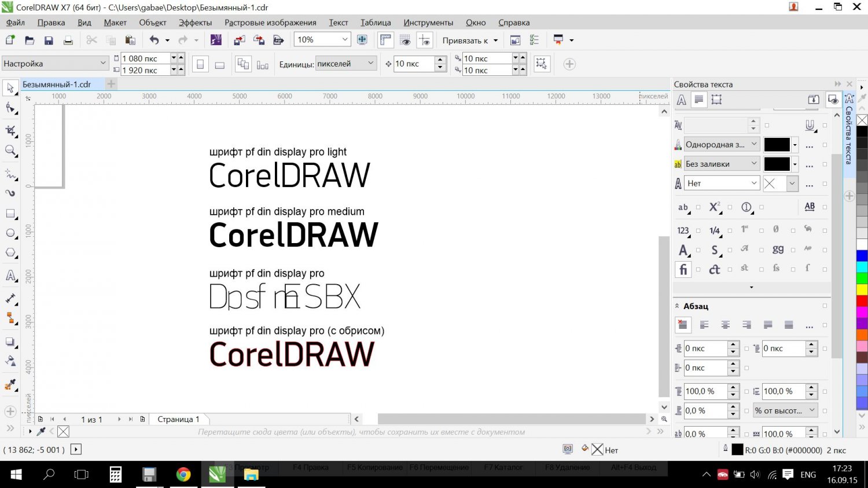868x488 pixels.
Task: Select the Polygon tool
Action: tap(10, 253)
